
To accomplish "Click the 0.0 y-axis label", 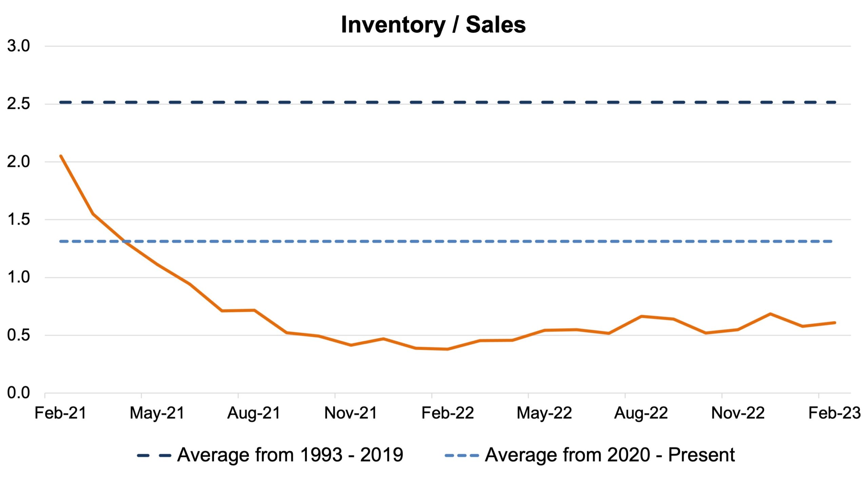I will click(19, 393).
